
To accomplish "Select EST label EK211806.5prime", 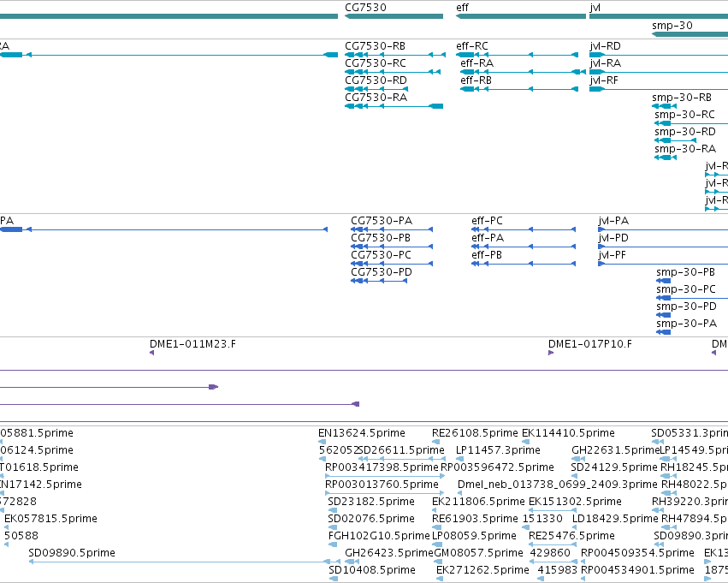I will click(478, 502).
